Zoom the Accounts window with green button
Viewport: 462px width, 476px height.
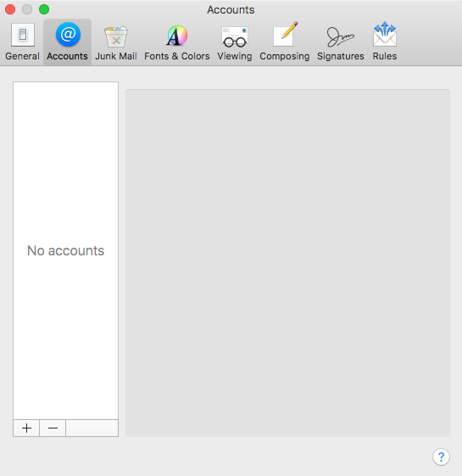coord(44,9)
